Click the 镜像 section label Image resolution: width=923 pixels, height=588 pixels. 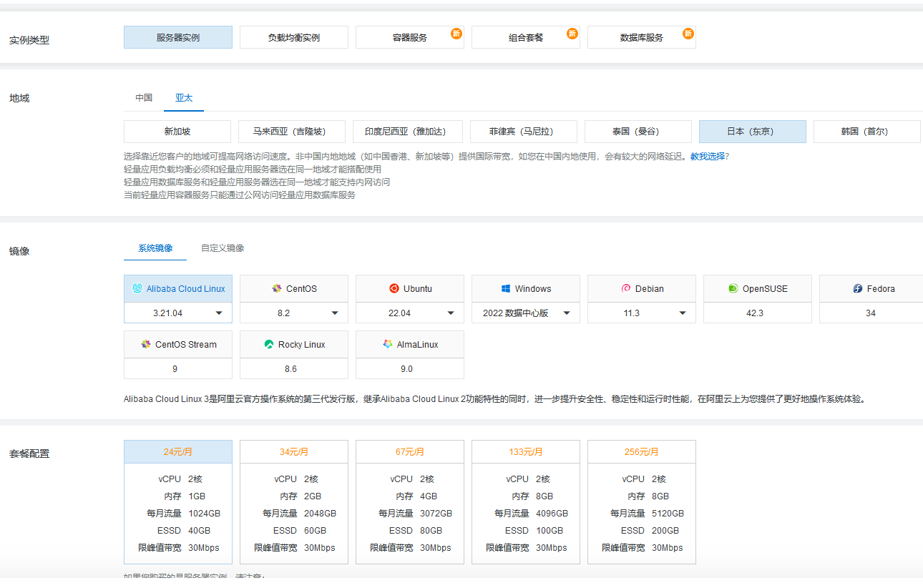pos(19,251)
